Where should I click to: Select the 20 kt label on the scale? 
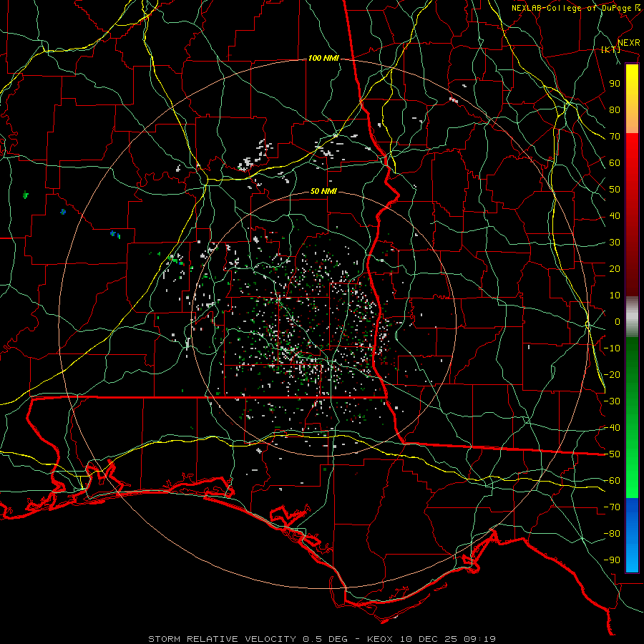point(615,268)
